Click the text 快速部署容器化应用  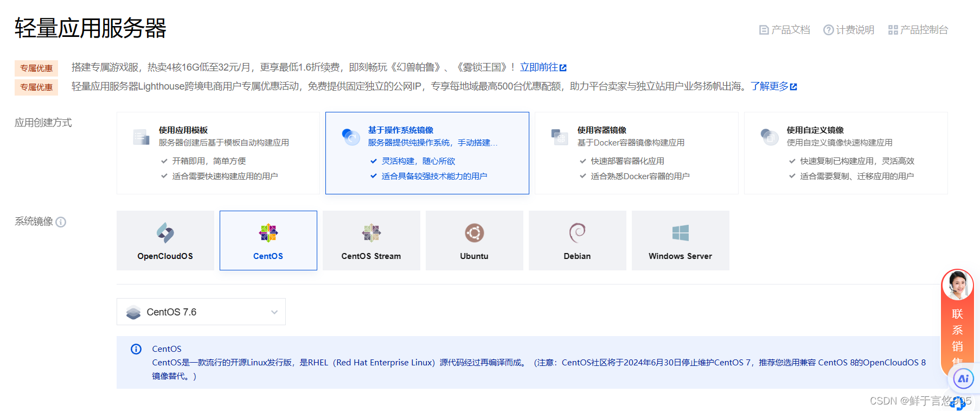[x=627, y=161]
